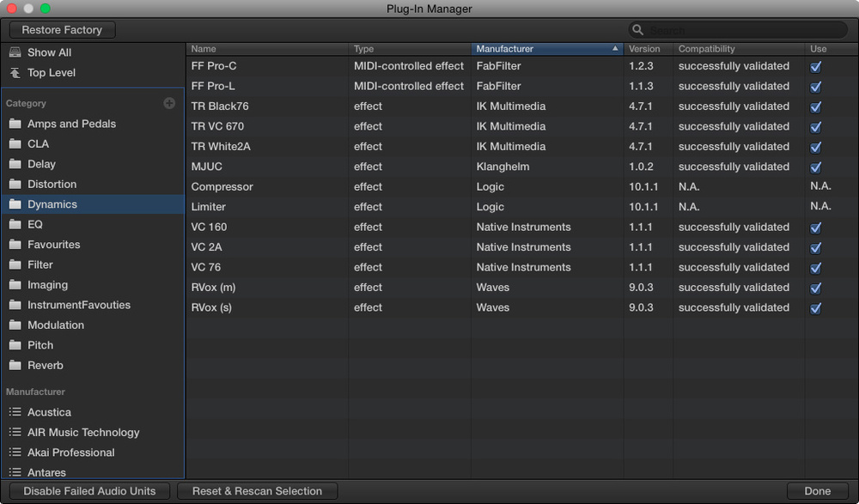Screen dimensions: 859x504
Task: Uncheck Use for FF Pro-L
Action: point(816,87)
